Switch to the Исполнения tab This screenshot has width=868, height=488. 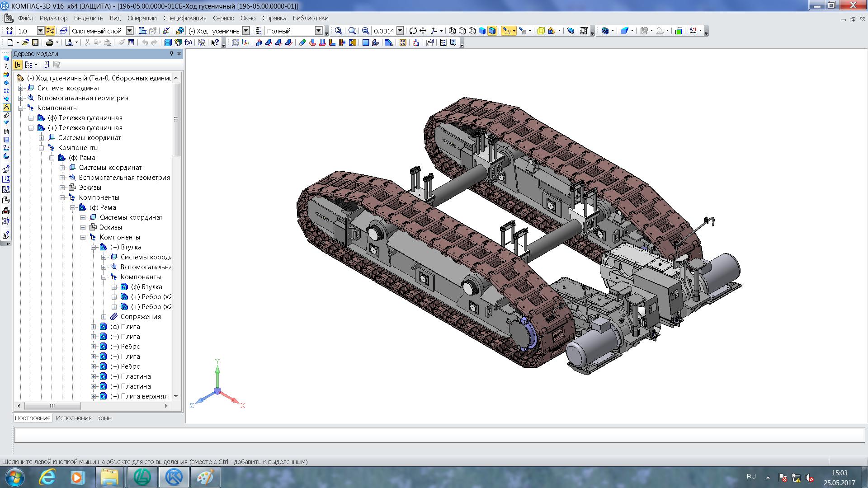pos(74,418)
